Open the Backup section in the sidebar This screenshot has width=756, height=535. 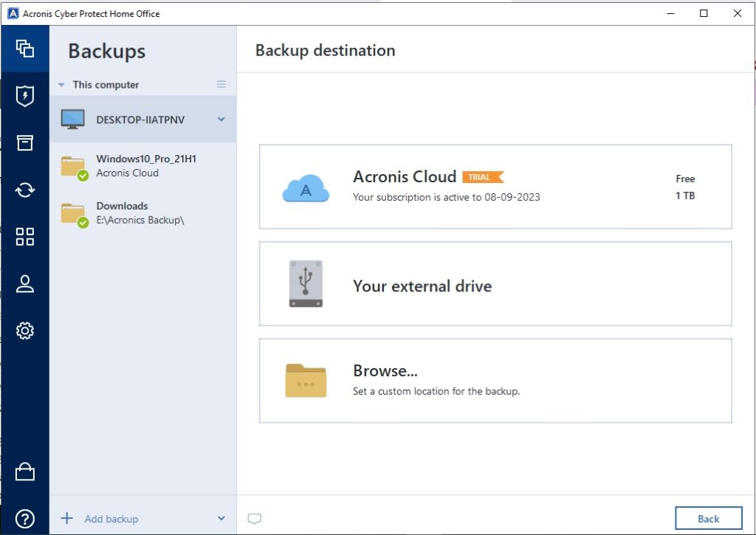(24, 49)
